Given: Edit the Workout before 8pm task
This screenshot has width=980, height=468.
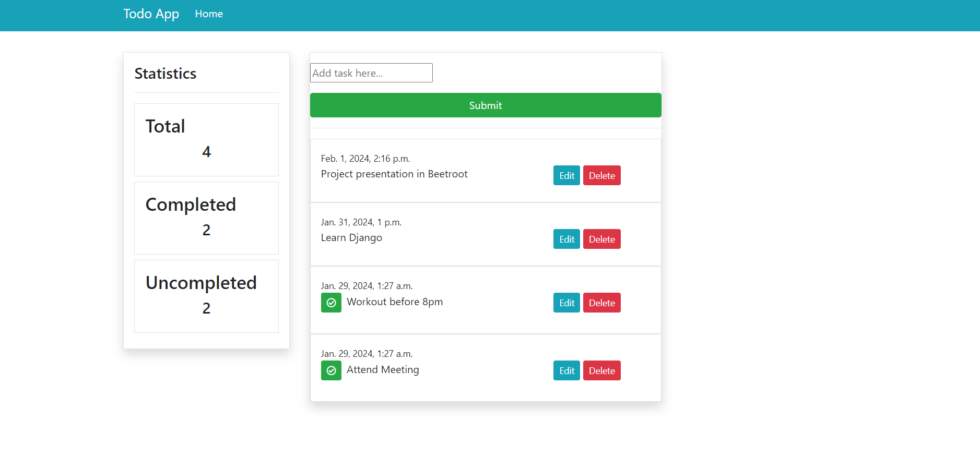Looking at the screenshot, I should [x=566, y=303].
